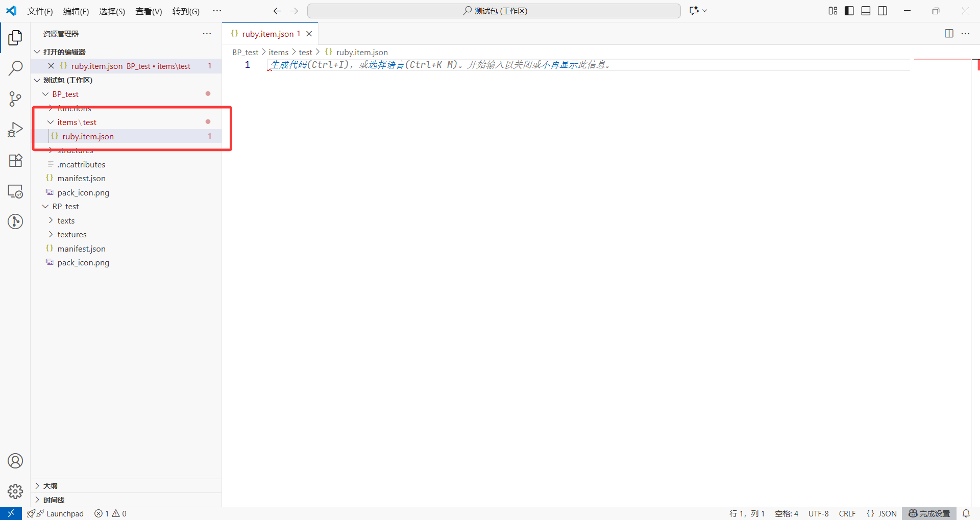Click the items breadcrumb above the editor
Image resolution: width=980 pixels, height=520 pixels.
click(278, 52)
